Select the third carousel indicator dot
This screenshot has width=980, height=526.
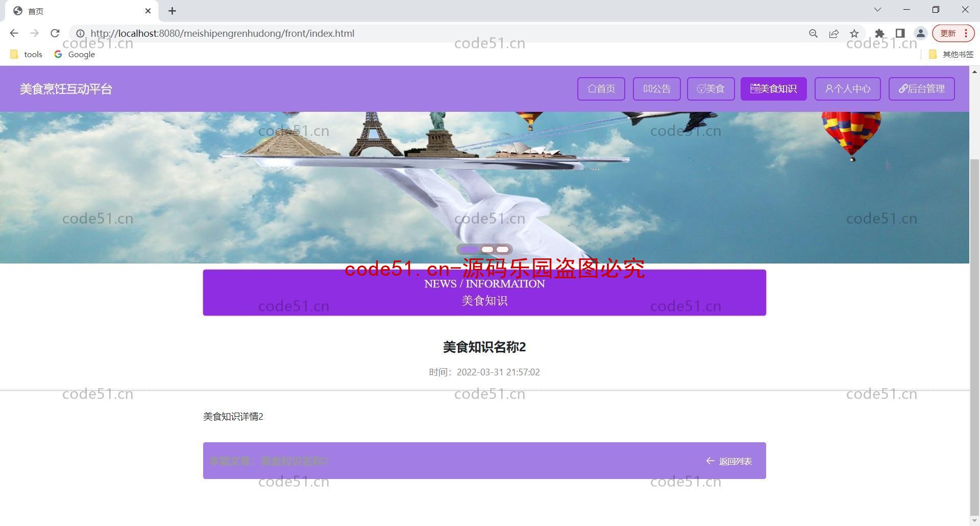tap(503, 250)
